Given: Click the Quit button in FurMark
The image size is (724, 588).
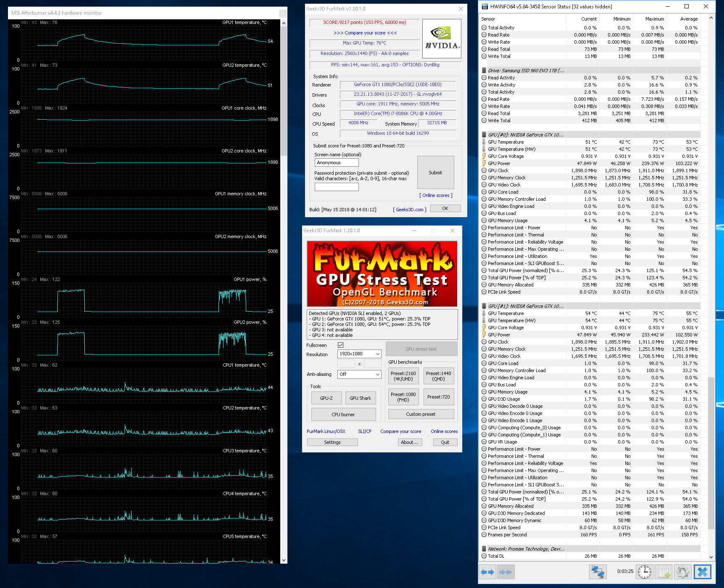Looking at the screenshot, I should (445, 442).
